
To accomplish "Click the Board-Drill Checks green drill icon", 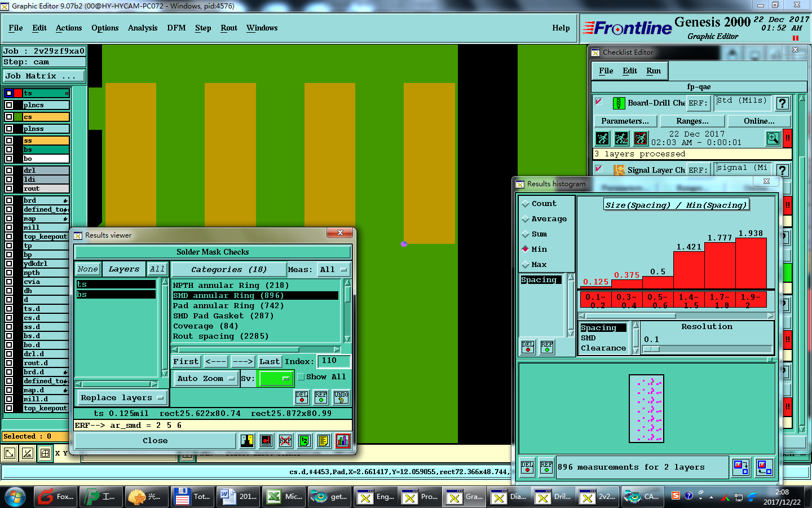I will tap(619, 103).
